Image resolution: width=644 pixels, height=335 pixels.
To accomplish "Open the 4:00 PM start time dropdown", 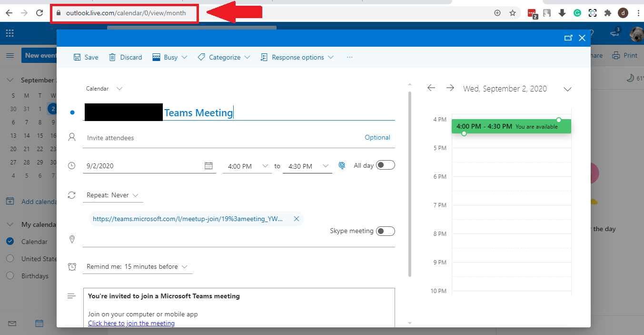I will 247,166.
